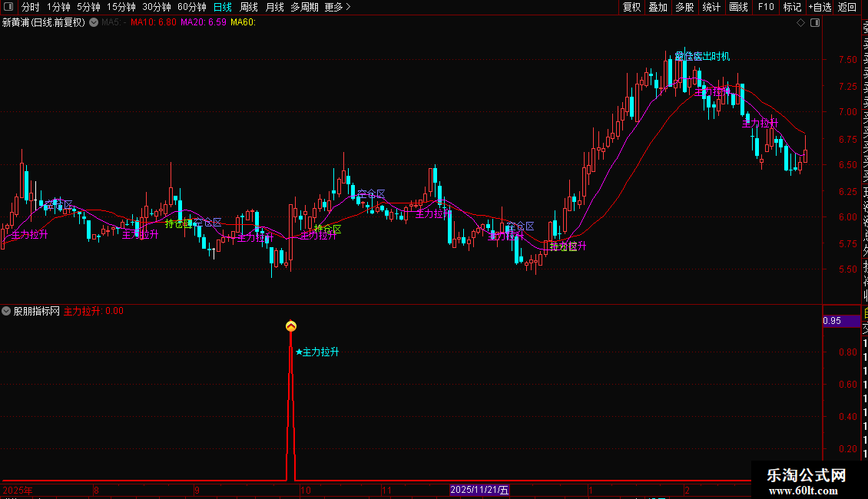This screenshot has width=868, height=499.
Task: Expand the 更多 periods menu
Action: (337, 7)
